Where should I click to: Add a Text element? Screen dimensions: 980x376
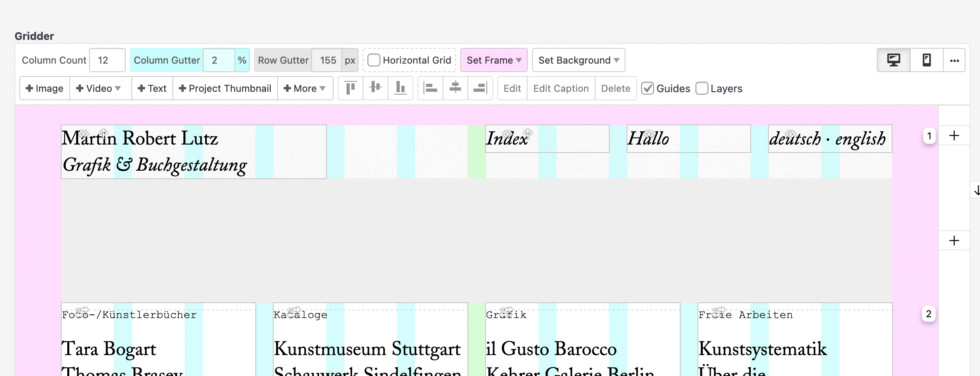152,89
